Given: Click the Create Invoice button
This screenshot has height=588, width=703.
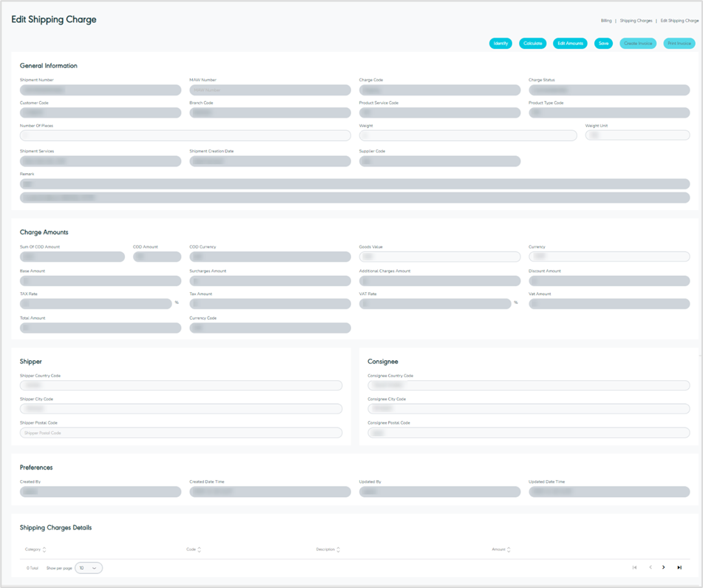Looking at the screenshot, I should [x=638, y=44].
